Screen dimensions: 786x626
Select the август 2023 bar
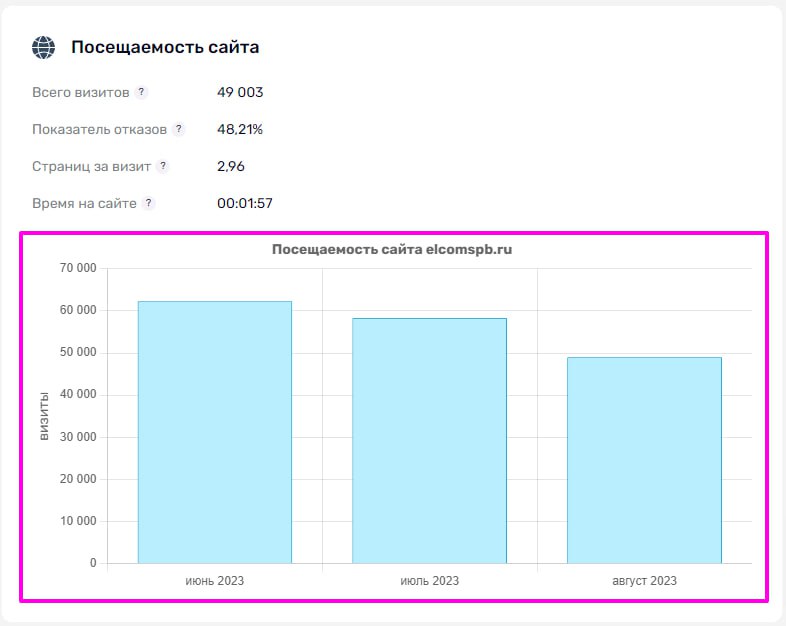click(x=644, y=460)
